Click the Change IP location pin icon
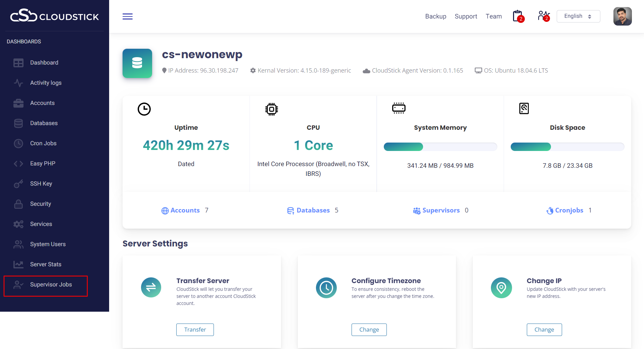644x349 pixels. 501,287
